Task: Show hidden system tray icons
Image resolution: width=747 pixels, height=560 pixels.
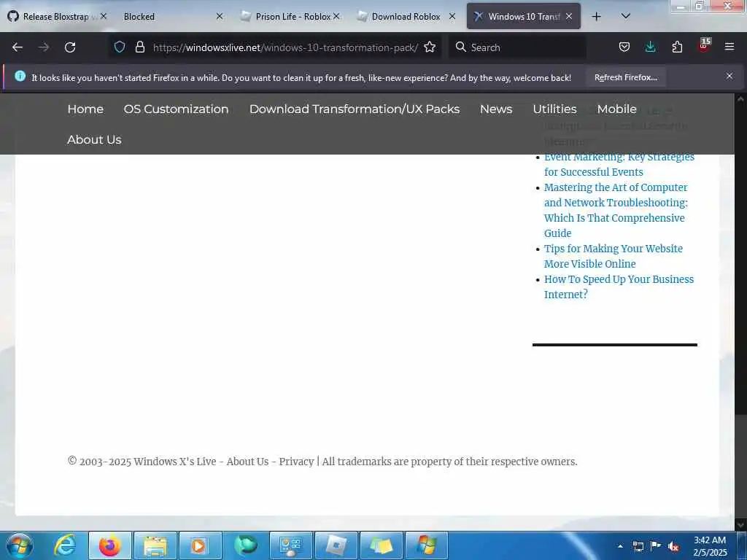Action: point(620,546)
